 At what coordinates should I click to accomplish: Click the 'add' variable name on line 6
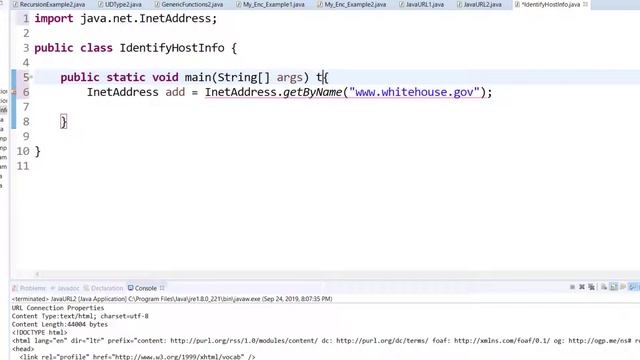(x=175, y=92)
